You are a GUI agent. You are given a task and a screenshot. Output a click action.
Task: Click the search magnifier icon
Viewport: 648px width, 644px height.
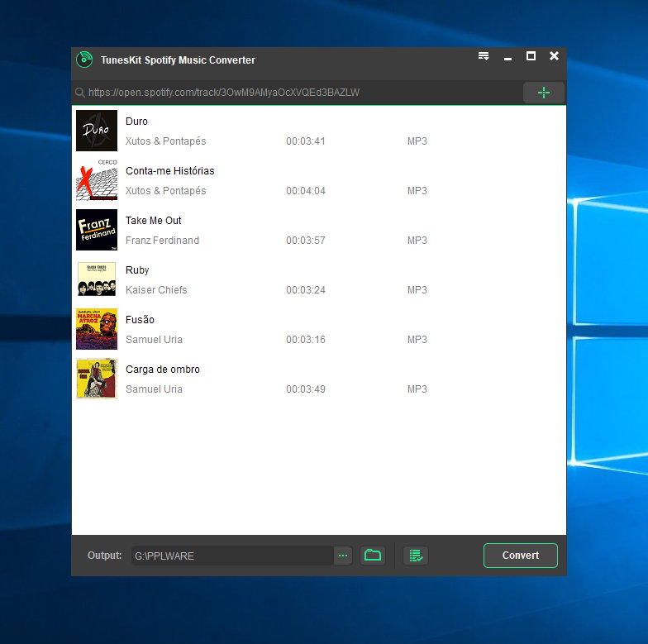pyautogui.click(x=80, y=93)
